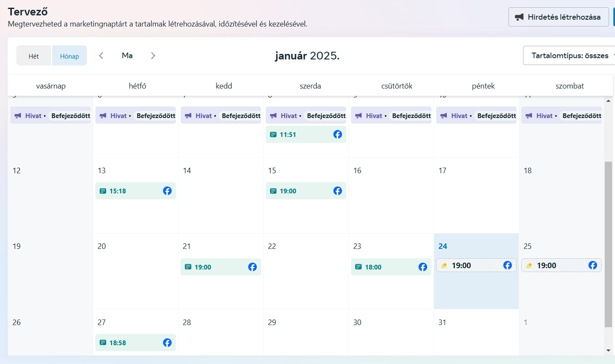Select the Hónap (month) view
This screenshot has width=615, height=364.
tap(69, 56)
